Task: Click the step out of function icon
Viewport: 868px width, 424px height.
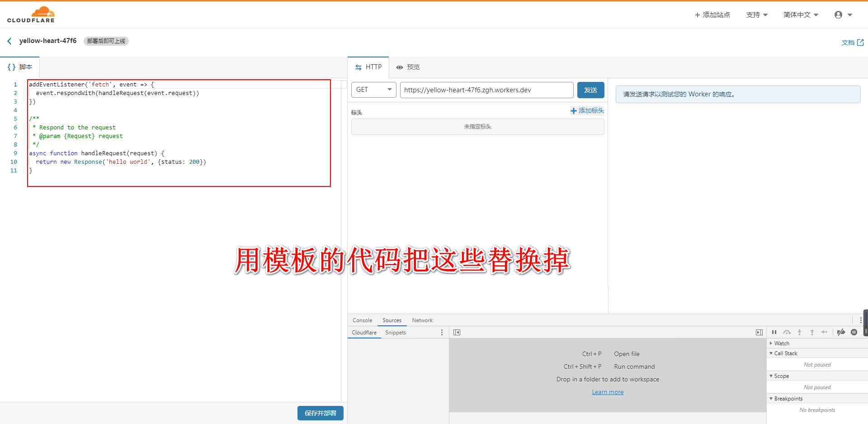Action: point(812,332)
